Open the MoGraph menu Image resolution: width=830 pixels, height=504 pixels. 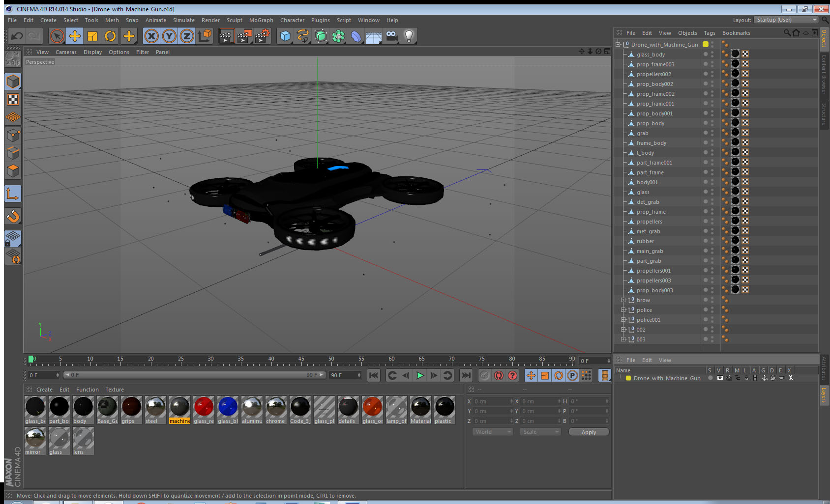coord(261,20)
